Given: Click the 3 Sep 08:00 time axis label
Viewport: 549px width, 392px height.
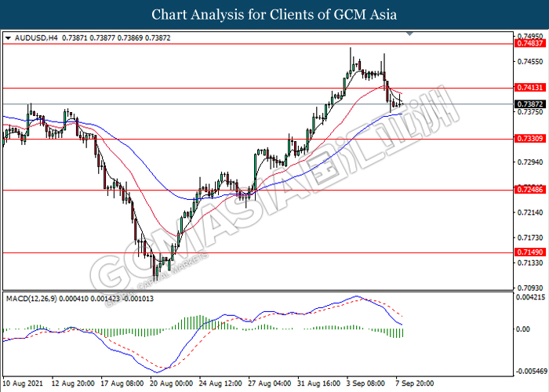Looking at the screenshot, I should click(x=365, y=383).
